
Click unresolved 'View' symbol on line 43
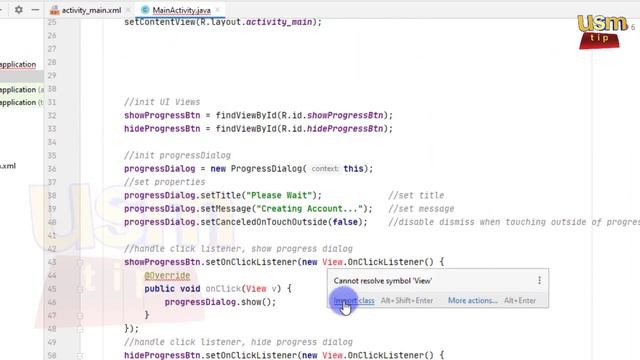tap(332, 262)
